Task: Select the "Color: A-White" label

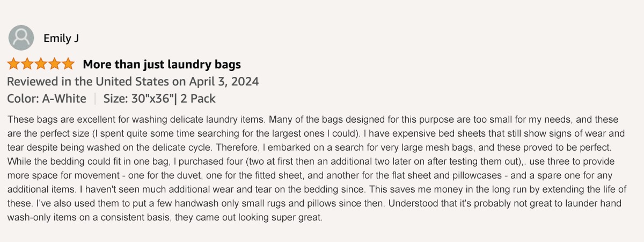Action: pyautogui.click(x=46, y=99)
